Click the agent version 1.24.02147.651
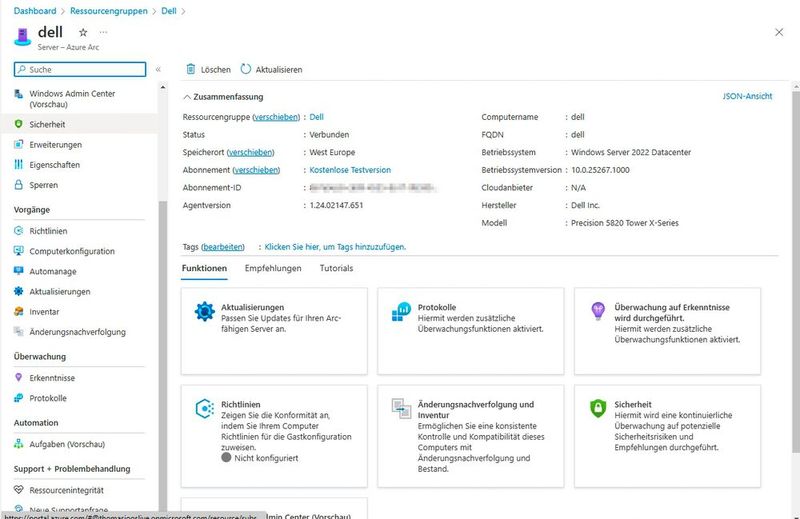800x519 pixels. pyautogui.click(x=336, y=205)
